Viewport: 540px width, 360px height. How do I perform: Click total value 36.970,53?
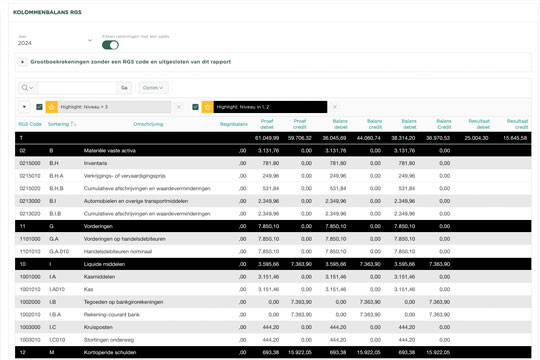tap(438, 138)
